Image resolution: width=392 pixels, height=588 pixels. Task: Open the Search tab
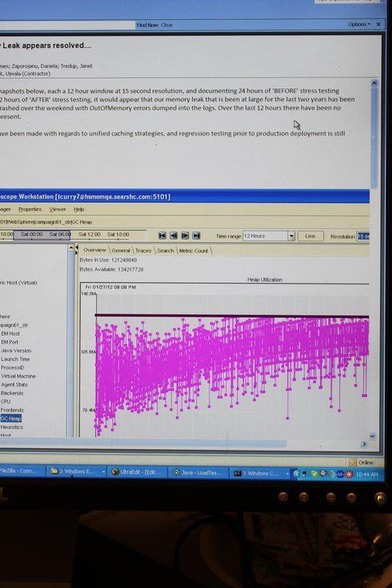click(165, 251)
